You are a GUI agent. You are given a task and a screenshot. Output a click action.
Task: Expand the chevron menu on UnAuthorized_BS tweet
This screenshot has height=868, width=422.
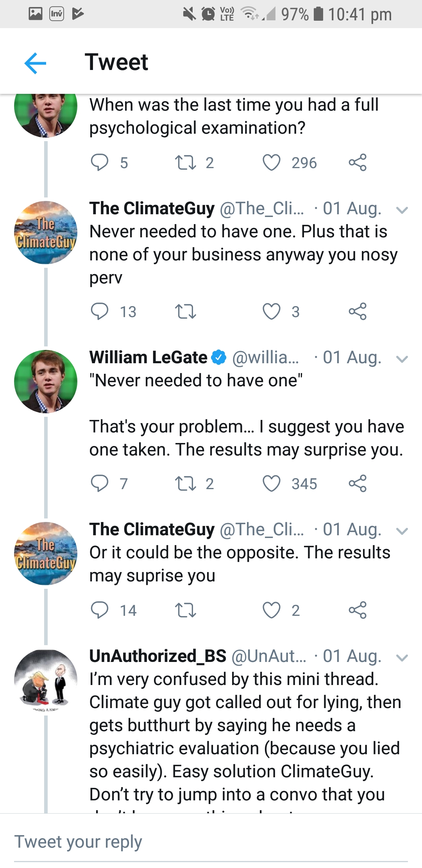pyautogui.click(x=402, y=657)
